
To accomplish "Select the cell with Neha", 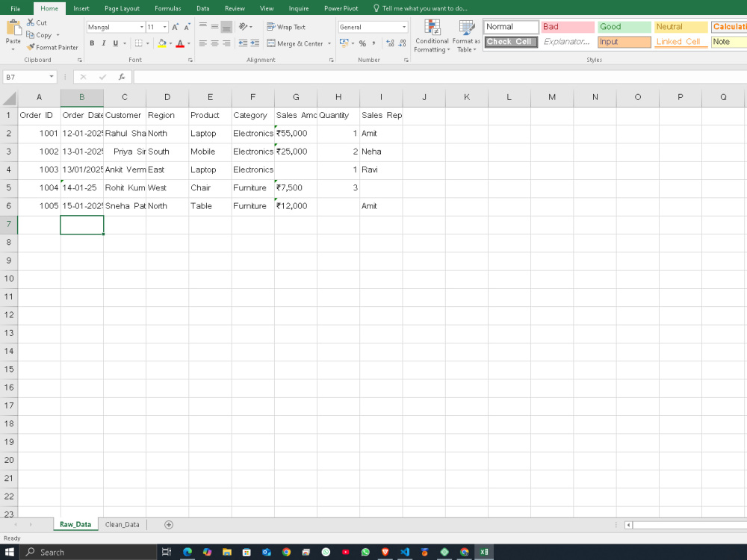I will pos(381,152).
